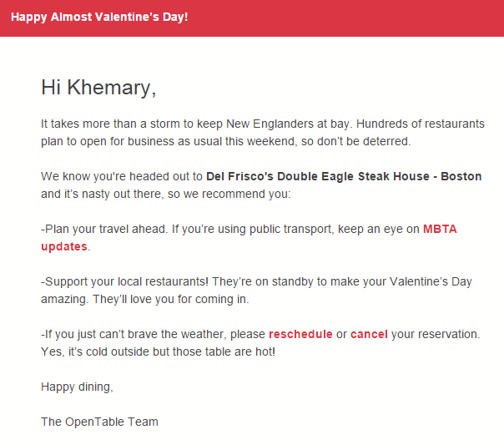Screen dimensions: 504x445
Task: Click the sentence about New Englanders at bay
Action: click(x=197, y=124)
